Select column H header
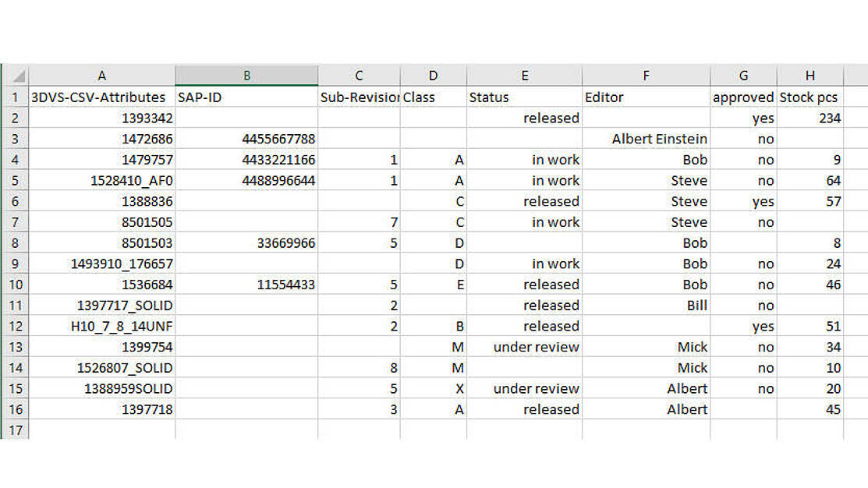Screen dimensions: 868x488 coord(810,76)
